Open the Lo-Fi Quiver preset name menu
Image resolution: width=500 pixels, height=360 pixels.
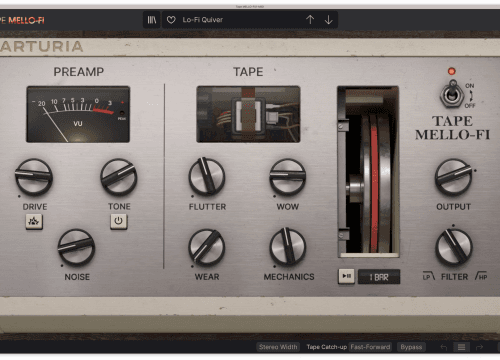point(203,20)
